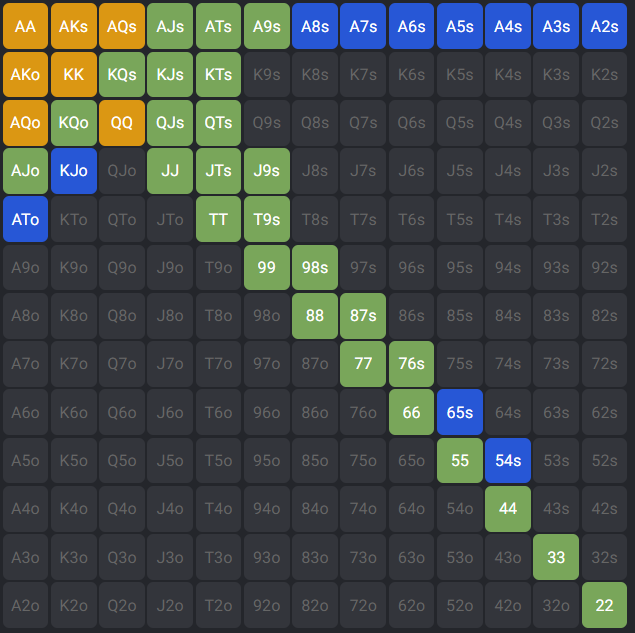This screenshot has width=635, height=633.
Task: Click the unselected QJo cell
Action: point(122,171)
